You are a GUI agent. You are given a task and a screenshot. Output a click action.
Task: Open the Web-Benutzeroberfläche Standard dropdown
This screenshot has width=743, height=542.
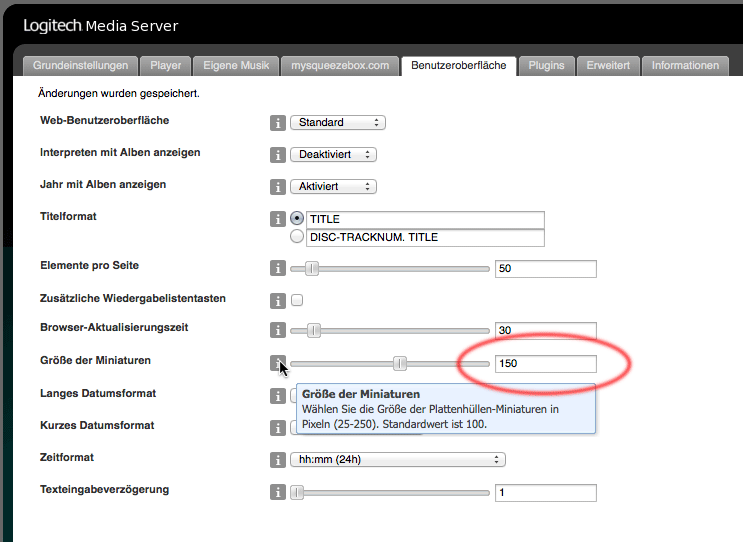(x=337, y=123)
